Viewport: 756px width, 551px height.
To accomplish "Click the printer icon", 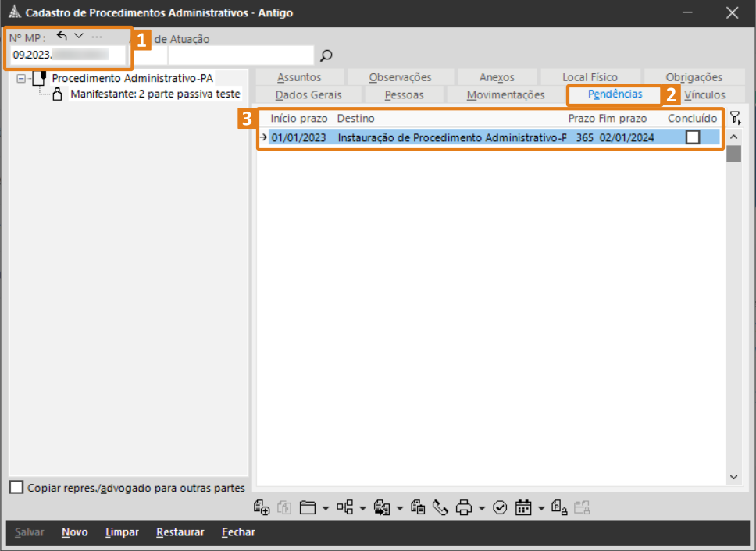I will pos(464,507).
